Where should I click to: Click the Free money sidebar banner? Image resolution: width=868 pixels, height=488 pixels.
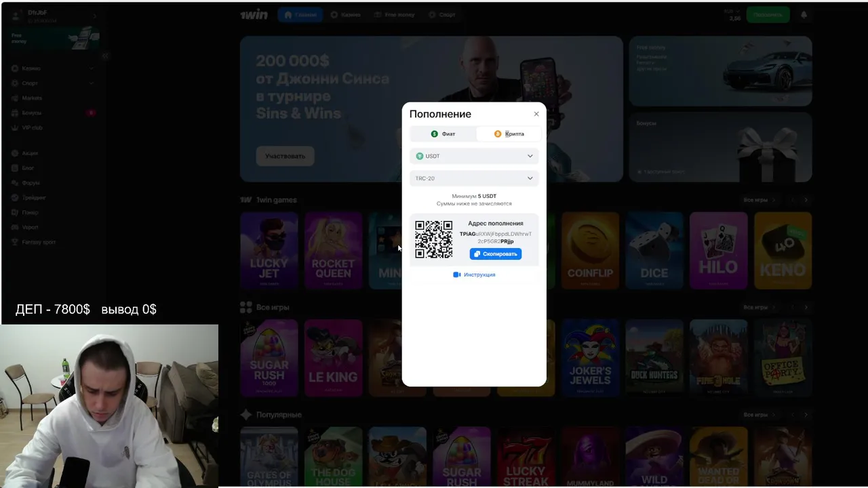point(55,39)
